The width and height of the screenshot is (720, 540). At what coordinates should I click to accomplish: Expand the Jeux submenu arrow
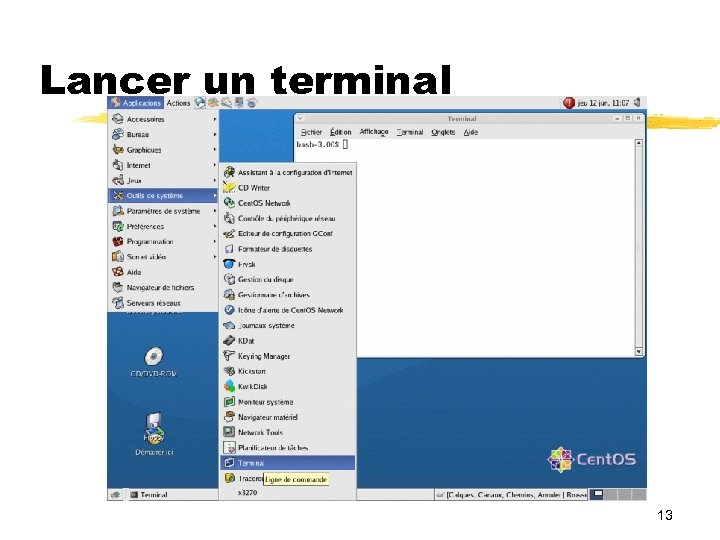214,180
